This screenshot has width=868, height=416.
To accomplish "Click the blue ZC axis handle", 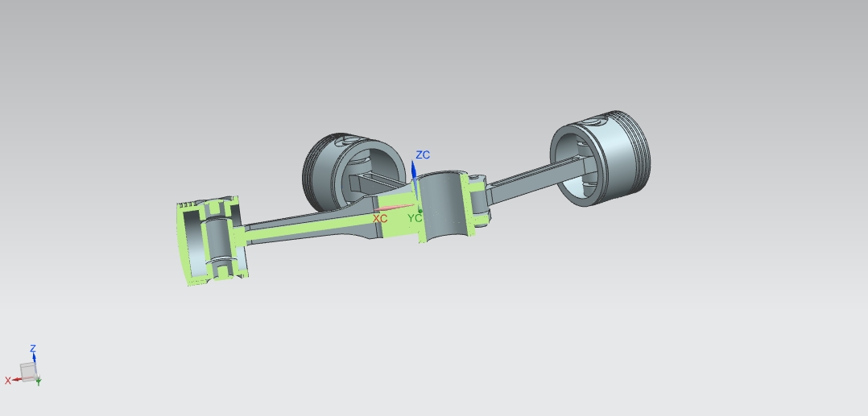I will coord(414,171).
